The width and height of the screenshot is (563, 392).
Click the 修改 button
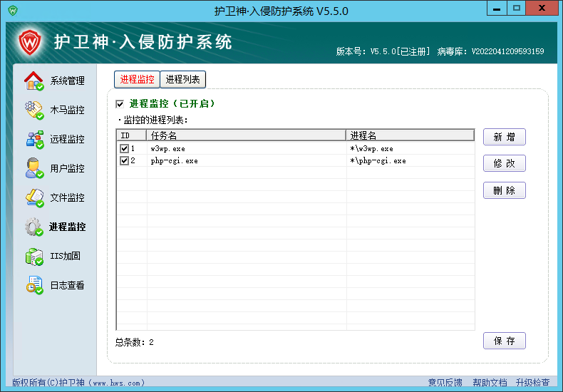(504, 163)
